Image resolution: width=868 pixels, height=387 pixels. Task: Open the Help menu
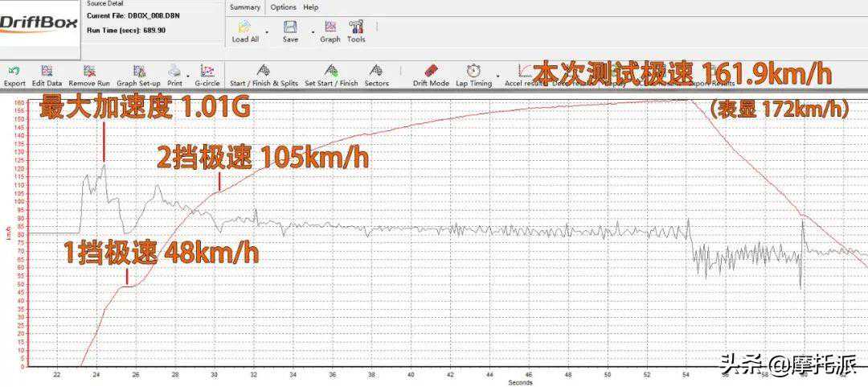(x=310, y=7)
